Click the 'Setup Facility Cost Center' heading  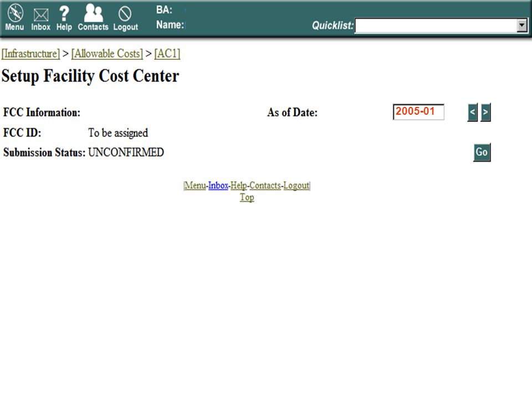click(90, 76)
